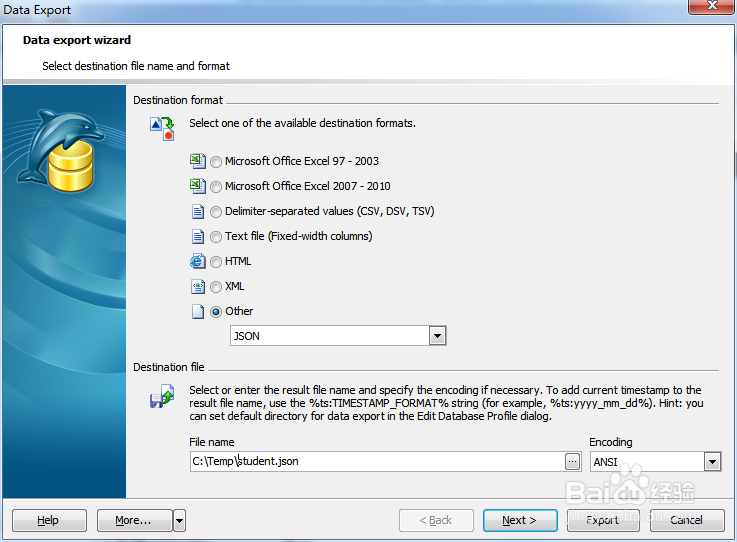
Task: Select Microsoft Office Excel 2007 - 2010 radio
Action: point(216,187)
